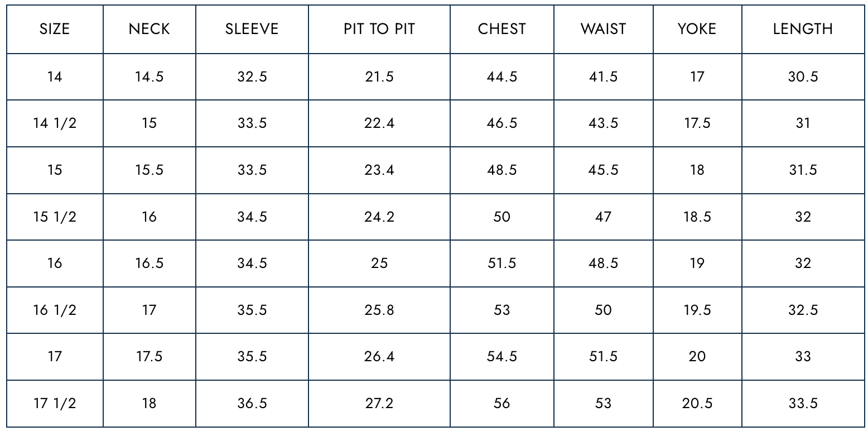Click the size 17 1/2 row label
The height and width of the screenshot is (431, 868).
pos(55,403)
